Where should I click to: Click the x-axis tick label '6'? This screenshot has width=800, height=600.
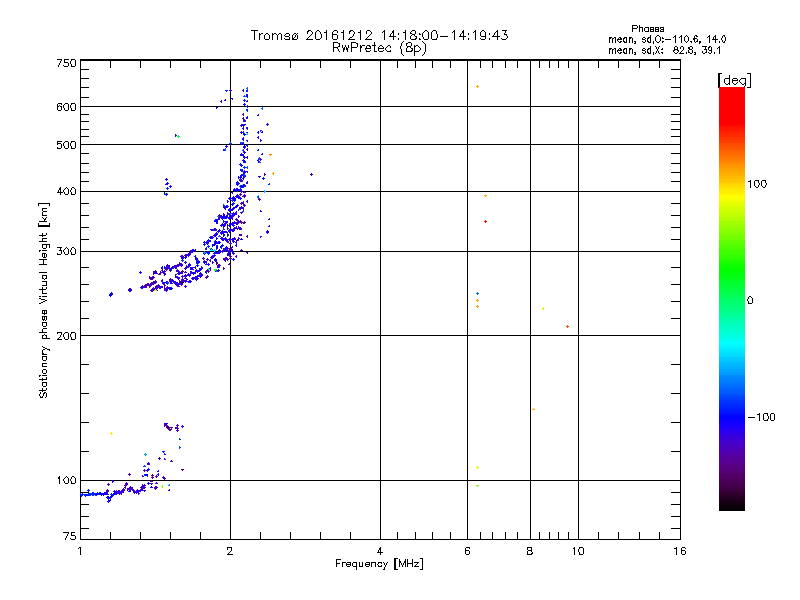pos(467,551)
